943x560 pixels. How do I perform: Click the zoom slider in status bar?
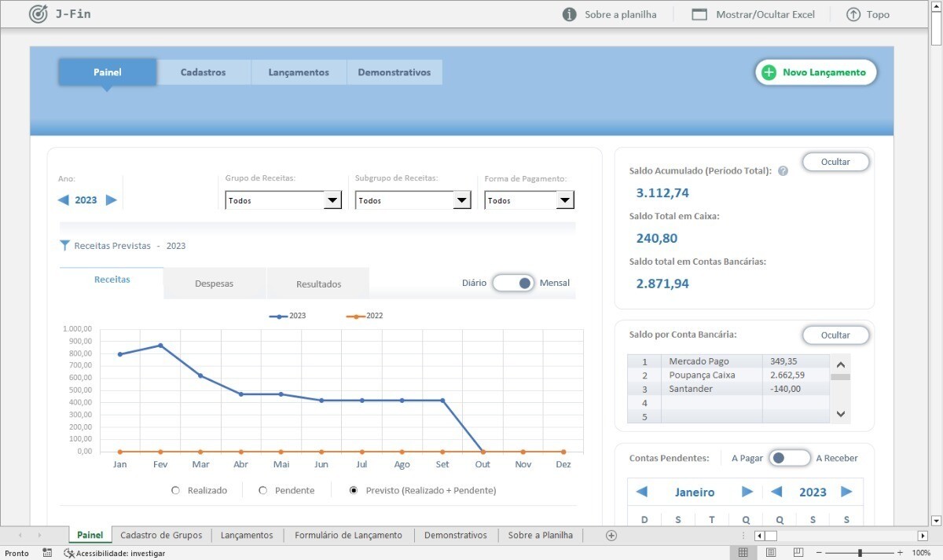point(860,553)
